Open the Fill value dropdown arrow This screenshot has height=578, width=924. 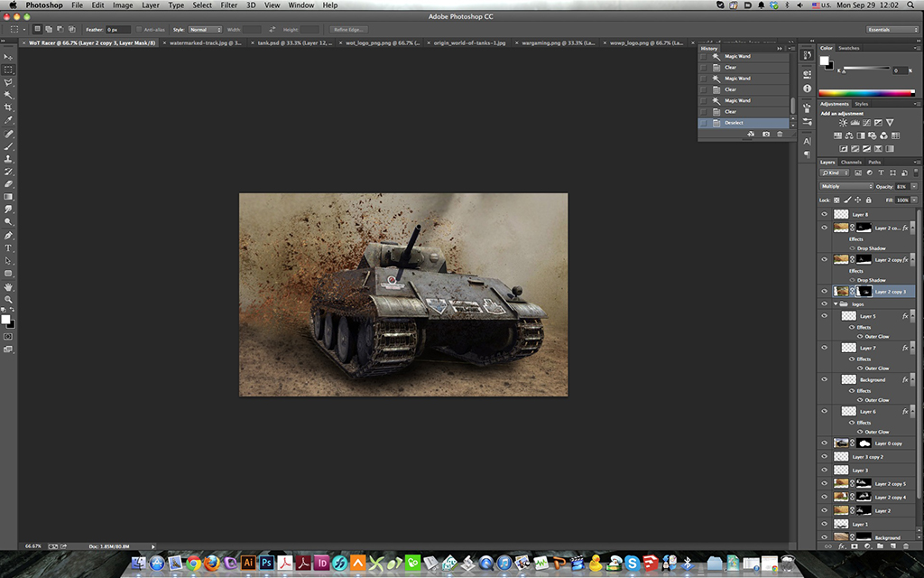(x=914, y=200)
